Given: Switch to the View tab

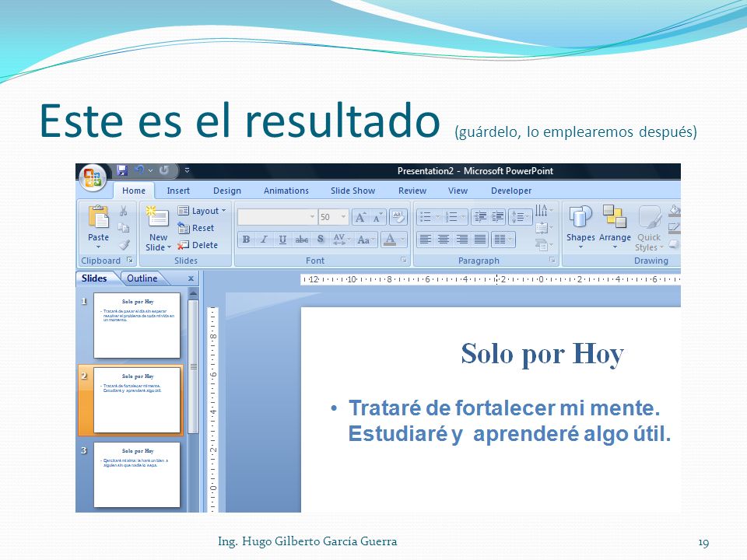Looking at the screenshot, I should (458, 191).
